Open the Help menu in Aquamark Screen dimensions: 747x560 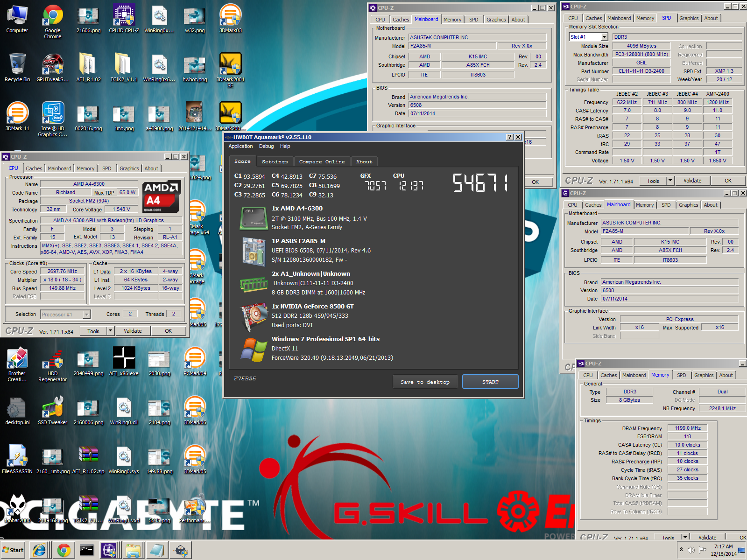285,146
